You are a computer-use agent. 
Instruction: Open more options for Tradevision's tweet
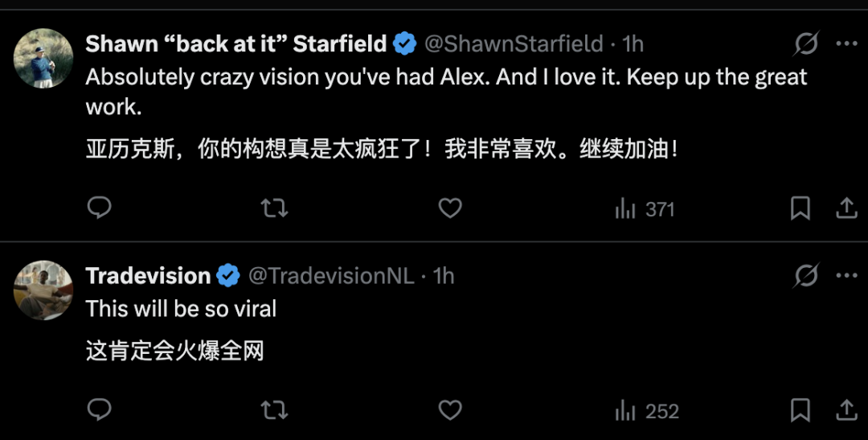[x=846, y=276]
